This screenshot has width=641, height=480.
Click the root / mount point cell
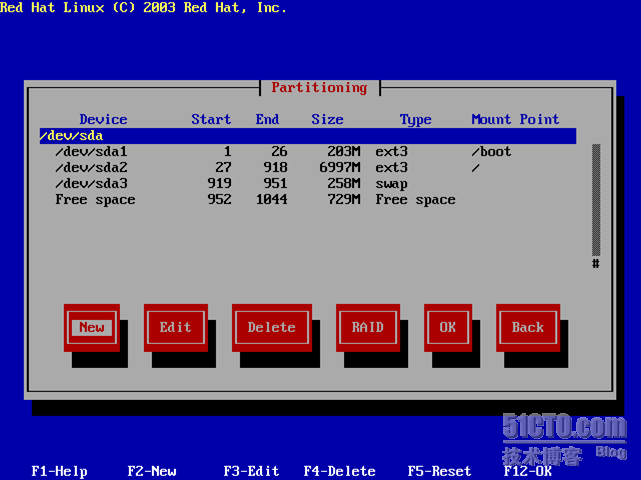pos(475,168)
